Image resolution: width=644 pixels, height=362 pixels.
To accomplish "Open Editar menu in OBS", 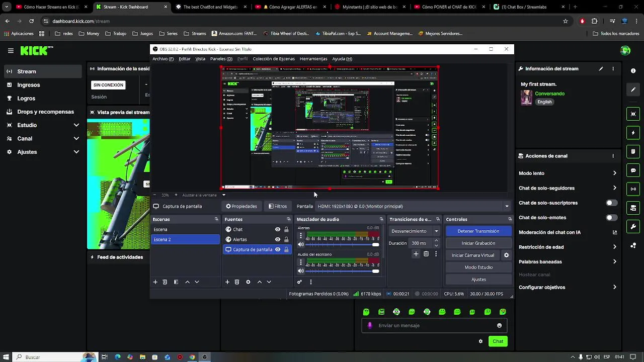I will pyautogui.click(x=185, y=59).
